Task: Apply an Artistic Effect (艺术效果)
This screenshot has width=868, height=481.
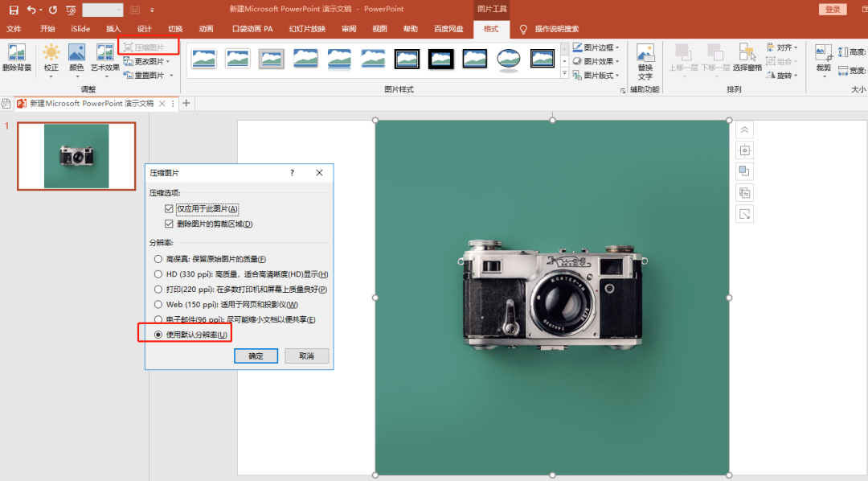Action: tap(104, 56)
